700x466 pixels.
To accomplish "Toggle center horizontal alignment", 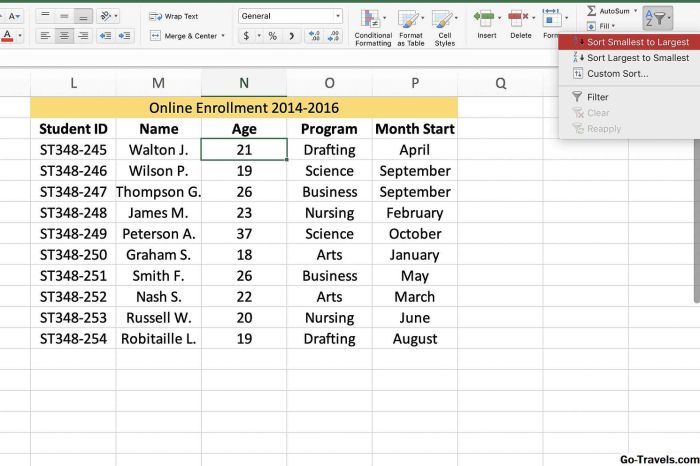I will [x=64, y=35].
